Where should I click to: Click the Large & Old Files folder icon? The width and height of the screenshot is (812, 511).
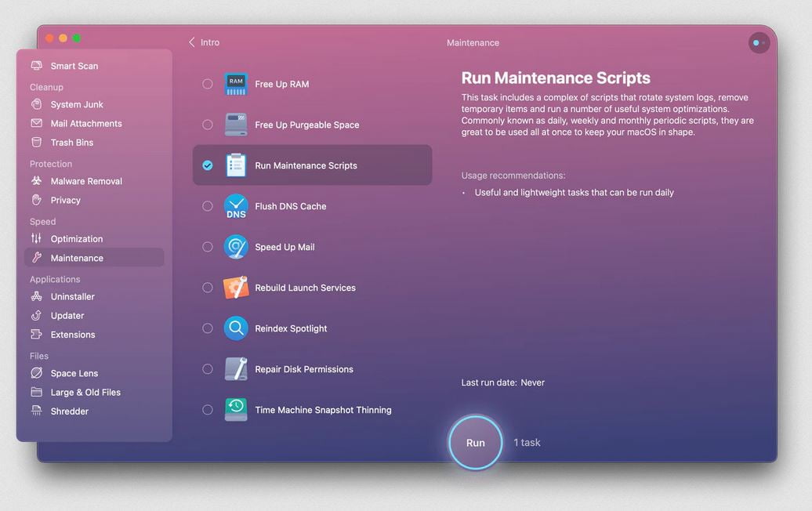[x=36, y=392]
